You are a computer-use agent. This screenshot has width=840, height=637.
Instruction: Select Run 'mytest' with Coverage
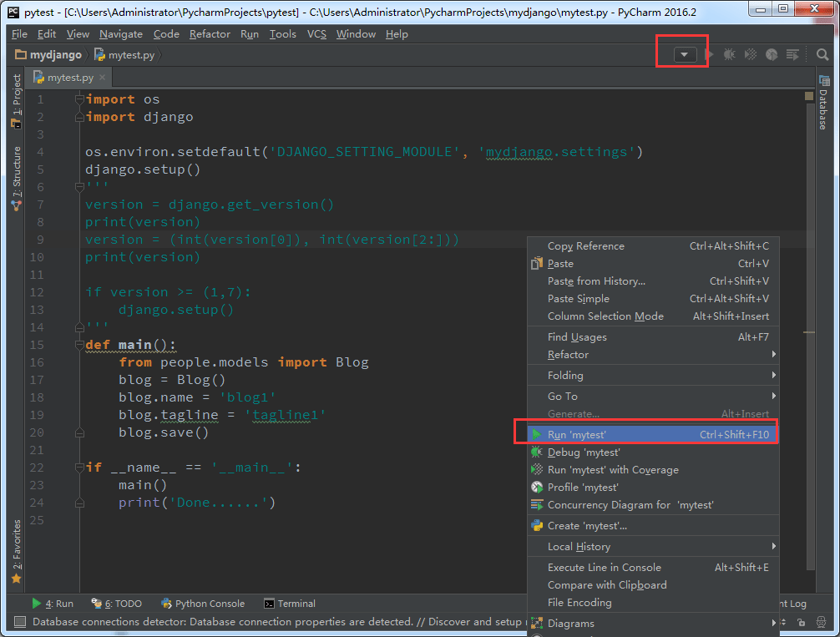(653, 470)
